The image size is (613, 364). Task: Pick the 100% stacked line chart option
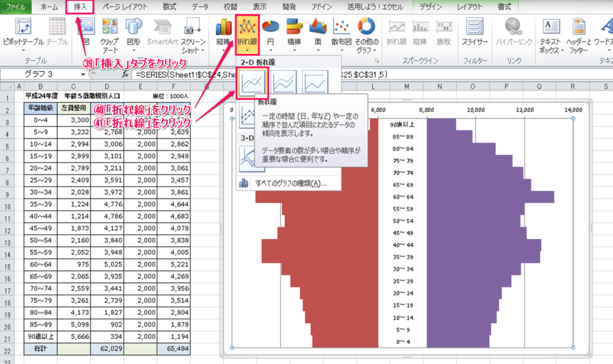click(x=315, y=82)
